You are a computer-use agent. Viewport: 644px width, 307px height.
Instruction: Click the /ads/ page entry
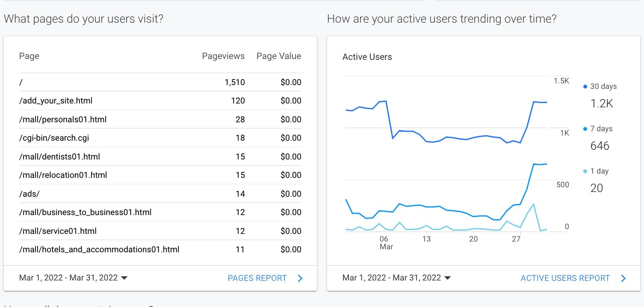[x=30, y=194]
